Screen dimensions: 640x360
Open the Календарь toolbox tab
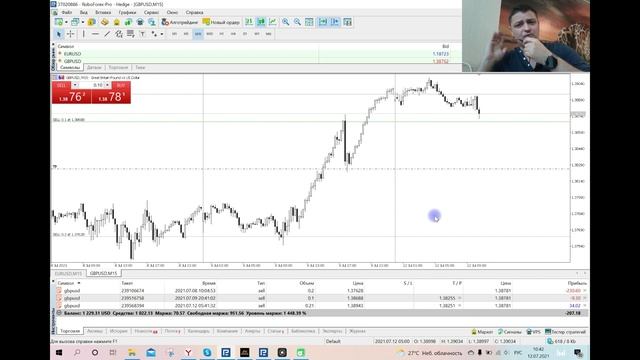point(198,331)
